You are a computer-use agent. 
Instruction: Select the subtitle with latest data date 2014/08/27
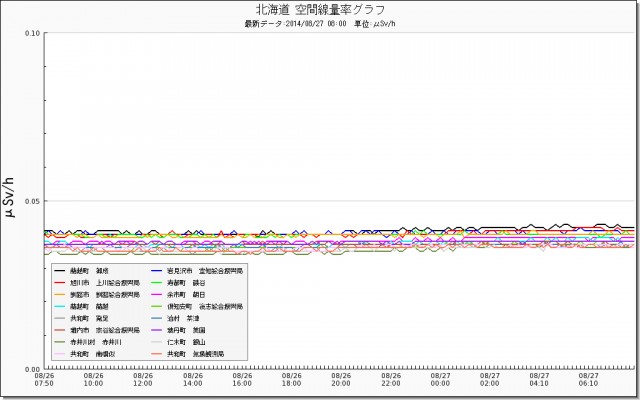click(320, 24)
